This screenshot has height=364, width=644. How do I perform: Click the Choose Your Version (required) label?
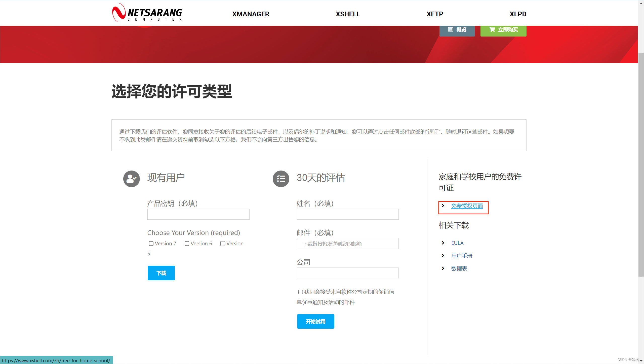pos(194,233)
